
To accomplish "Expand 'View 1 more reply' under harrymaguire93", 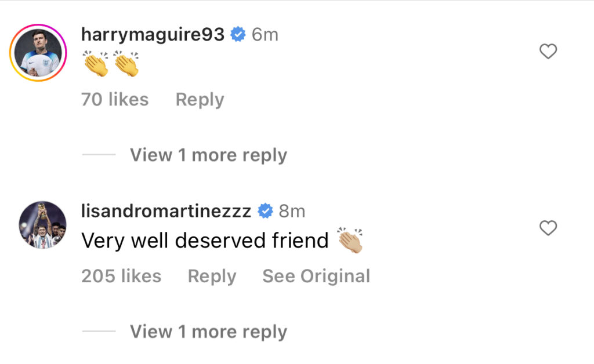I will 208,155.
